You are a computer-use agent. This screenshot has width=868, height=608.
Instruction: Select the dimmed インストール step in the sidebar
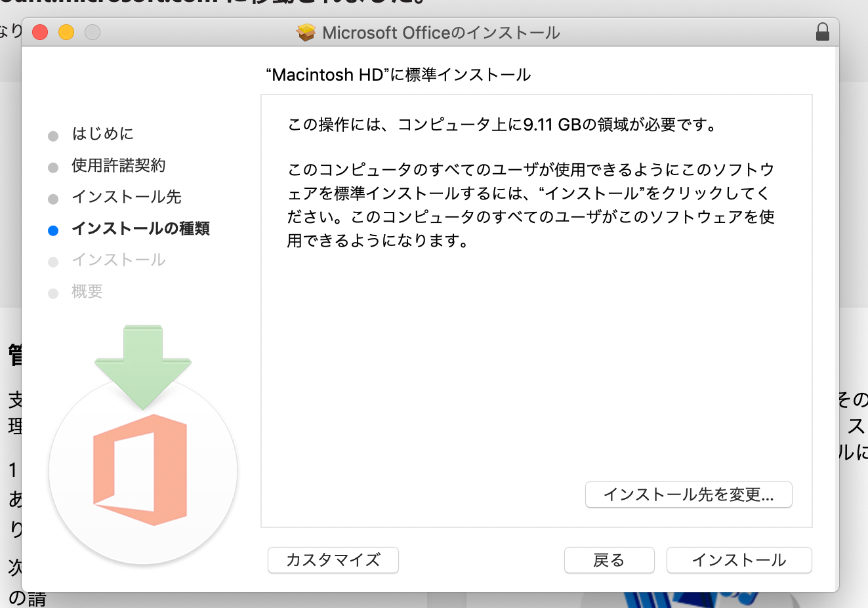(118, 260)
